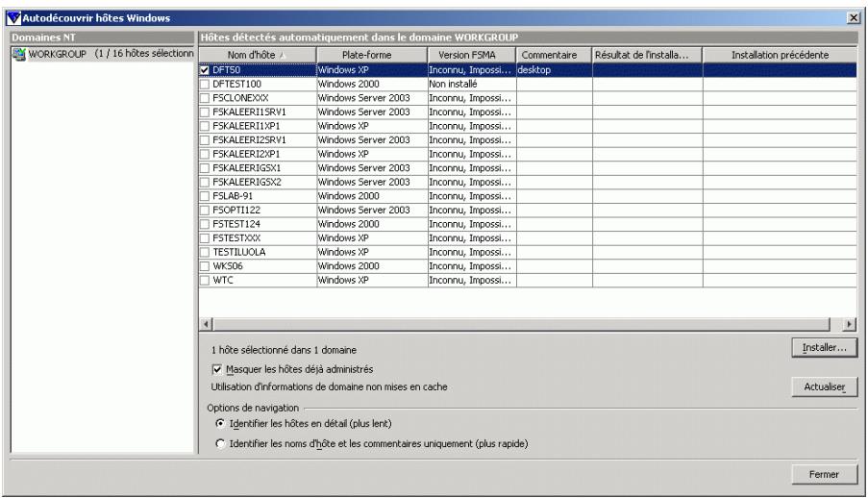The image size is (868, 498).
Task: Check the FSOPTI122 host checkbox
Action: (x=205, y=210)
